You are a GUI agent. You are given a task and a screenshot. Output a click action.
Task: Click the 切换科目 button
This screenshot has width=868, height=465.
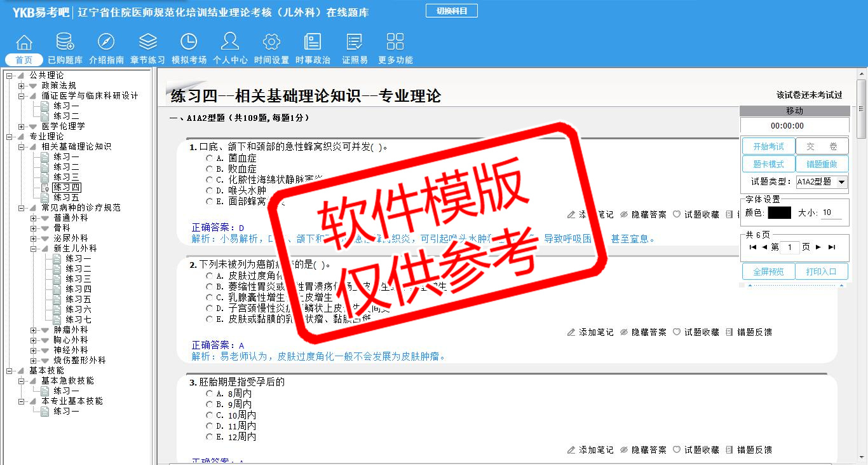(451, 11)
